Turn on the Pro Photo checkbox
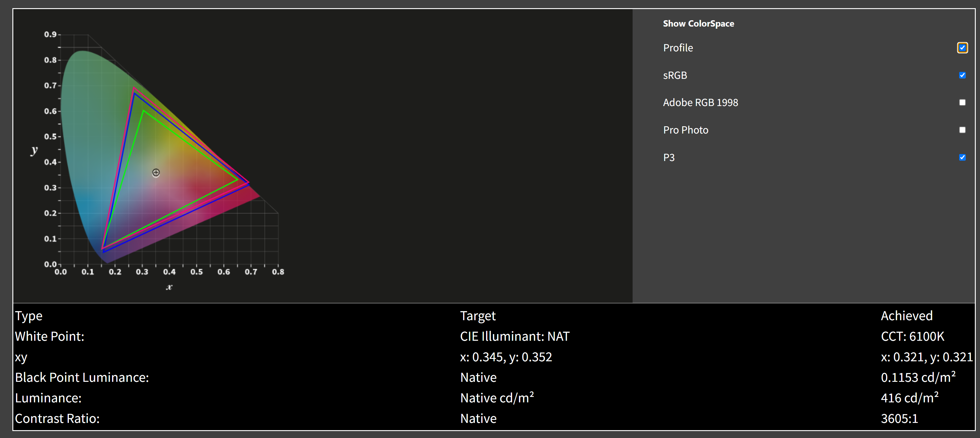The height and width of the screenshot is (438, 980). coord(962,130)
